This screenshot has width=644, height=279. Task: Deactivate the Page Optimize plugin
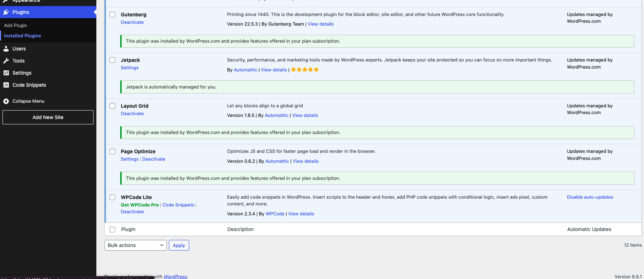(154, 159)
